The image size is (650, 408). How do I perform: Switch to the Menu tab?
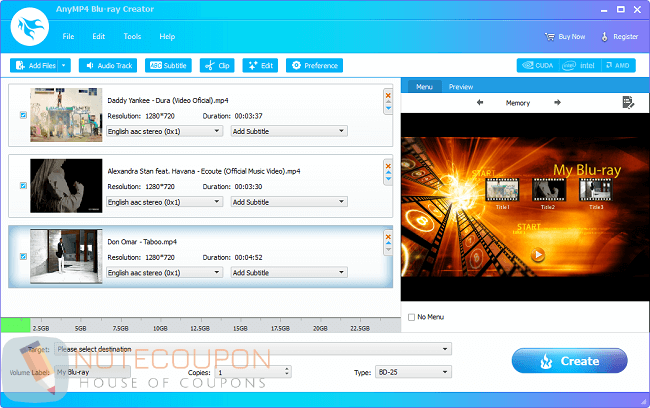point(424,87)
